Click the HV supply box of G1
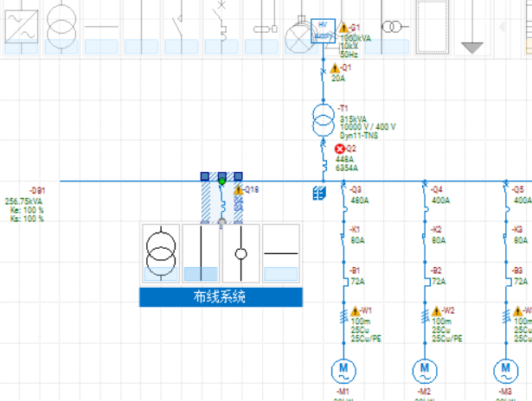 323,31
